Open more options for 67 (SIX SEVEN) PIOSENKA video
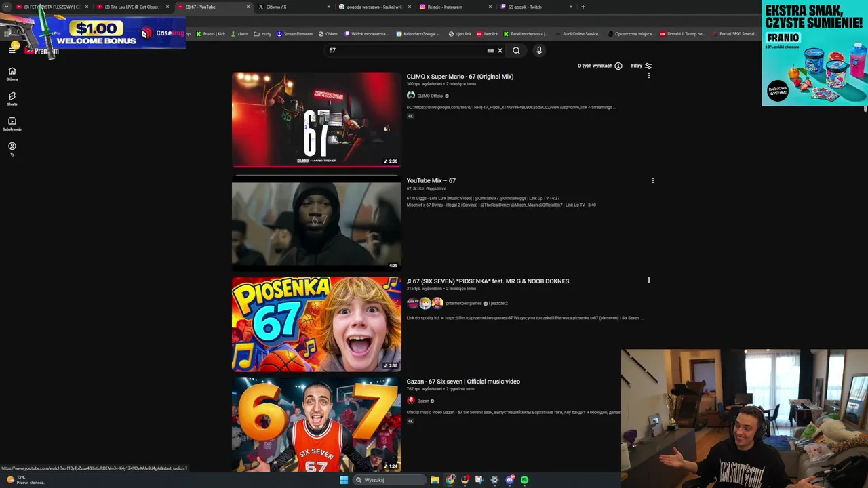Viewport: 868px width, 488px height. click(x=649, y=280)
